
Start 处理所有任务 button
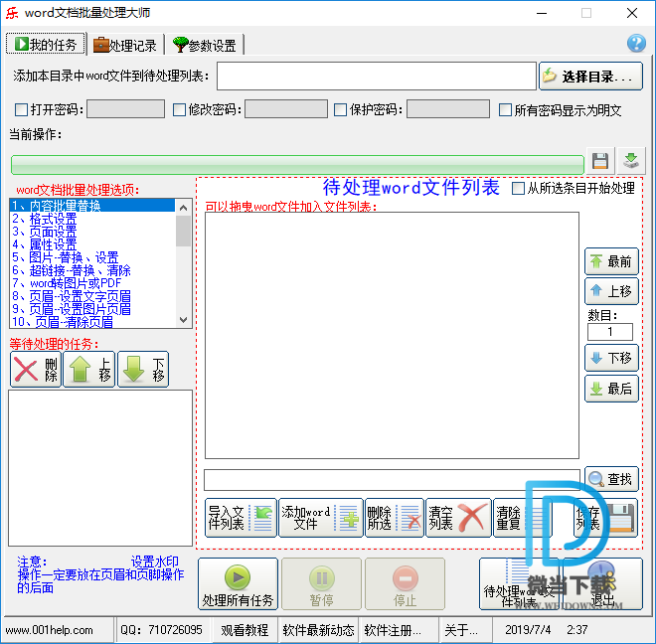click(237, 584)
